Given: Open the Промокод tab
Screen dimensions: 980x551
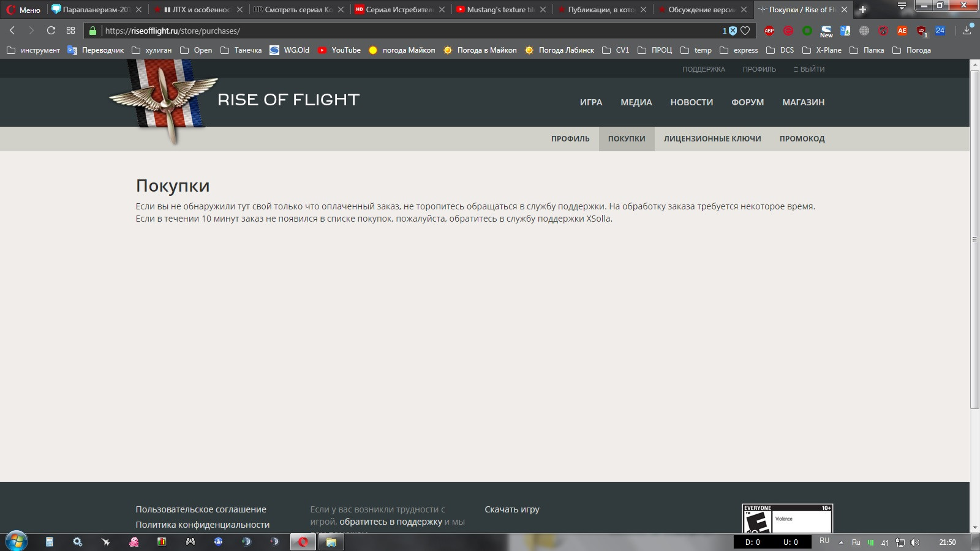Looking at the screenshot, I should coord(802,139).
